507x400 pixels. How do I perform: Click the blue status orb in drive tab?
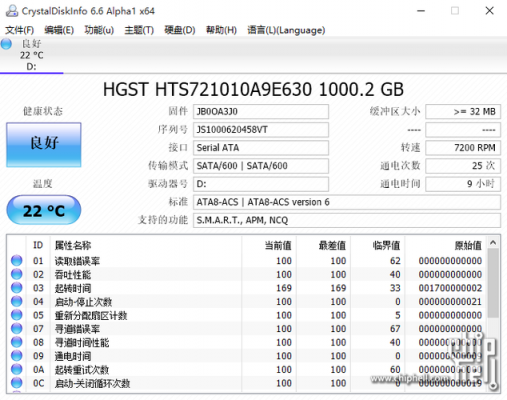[6, 44]
